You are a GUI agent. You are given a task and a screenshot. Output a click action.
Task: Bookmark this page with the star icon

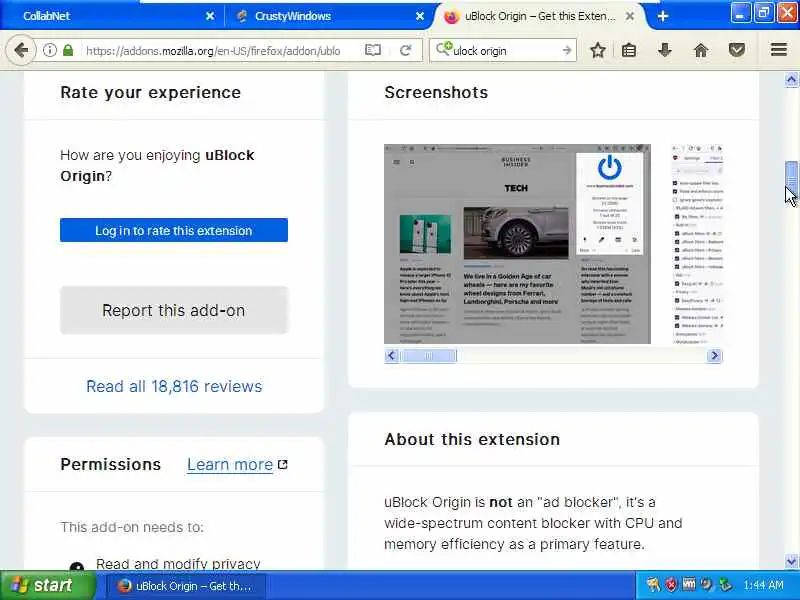597,50
